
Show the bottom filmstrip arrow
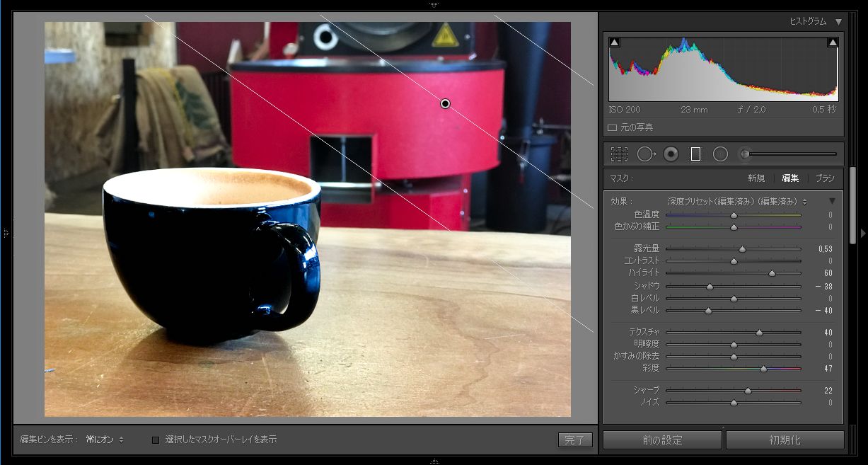[x=434, y=461]
